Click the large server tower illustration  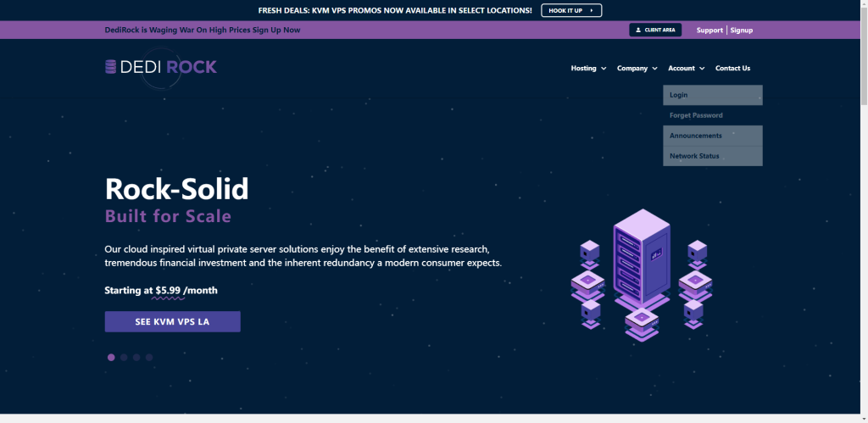(x=641, y=261)
